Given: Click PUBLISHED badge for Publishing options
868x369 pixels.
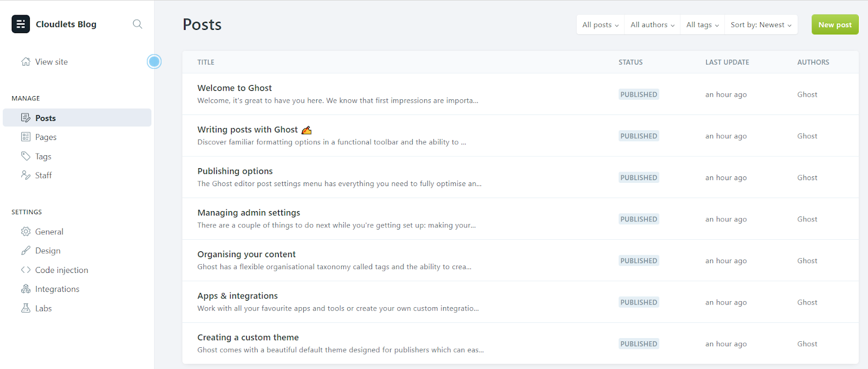Looking at the screenshot, I should pos(639,177).
